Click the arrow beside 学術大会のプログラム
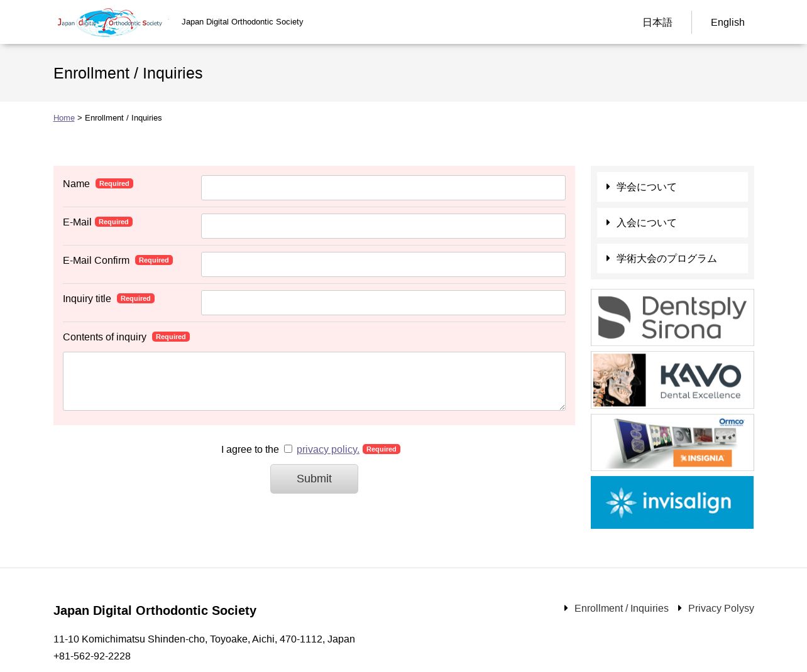 click(608, 258)
